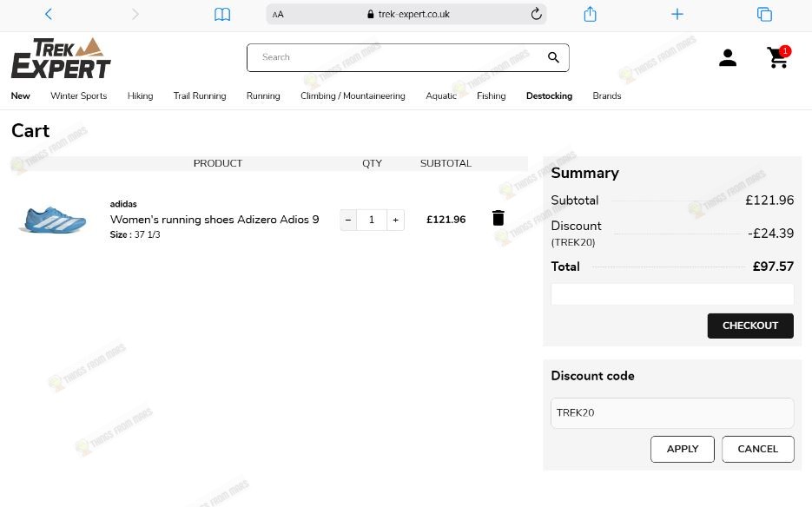
Task: Click CANCEL to remove the discount code
Action: coord(757,449)
